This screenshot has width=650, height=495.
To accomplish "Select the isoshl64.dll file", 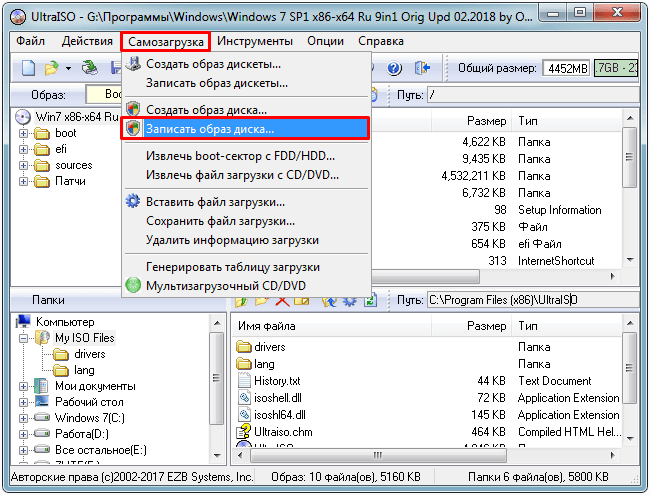I will 280,415.
